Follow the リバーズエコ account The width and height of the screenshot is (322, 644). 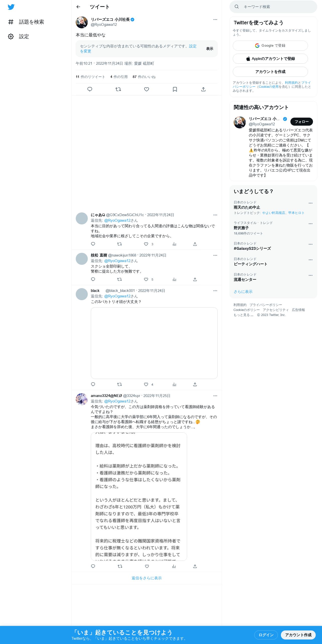(301, 122)
